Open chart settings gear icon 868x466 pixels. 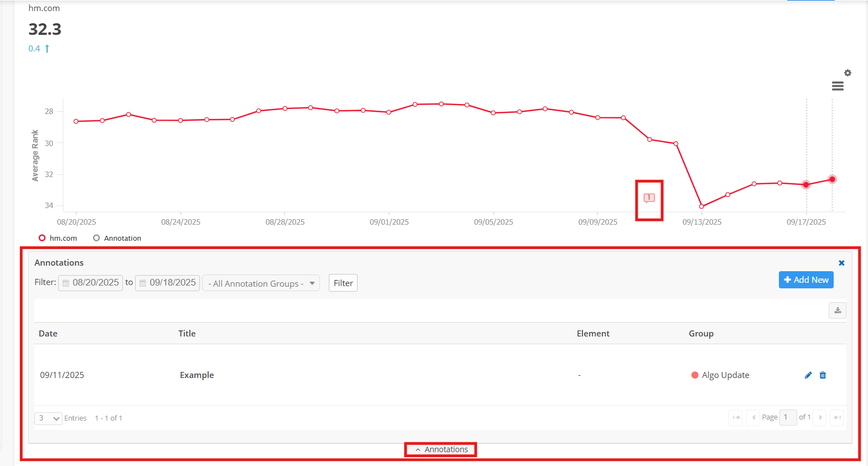click(848, 73)
